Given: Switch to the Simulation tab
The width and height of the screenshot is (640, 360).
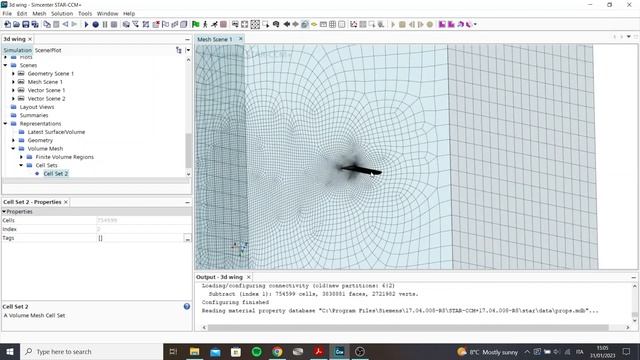Looking at the screenshot, I should tap(18, 50).
